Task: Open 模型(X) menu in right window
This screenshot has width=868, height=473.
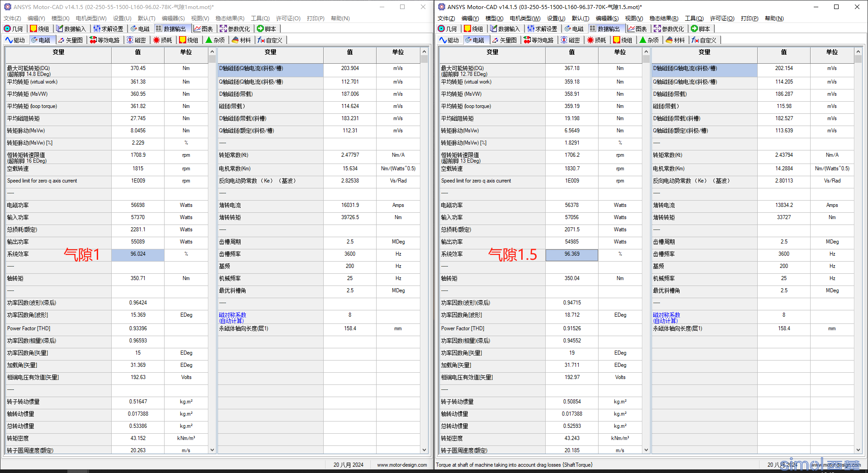Action: [x=494, y=18]
